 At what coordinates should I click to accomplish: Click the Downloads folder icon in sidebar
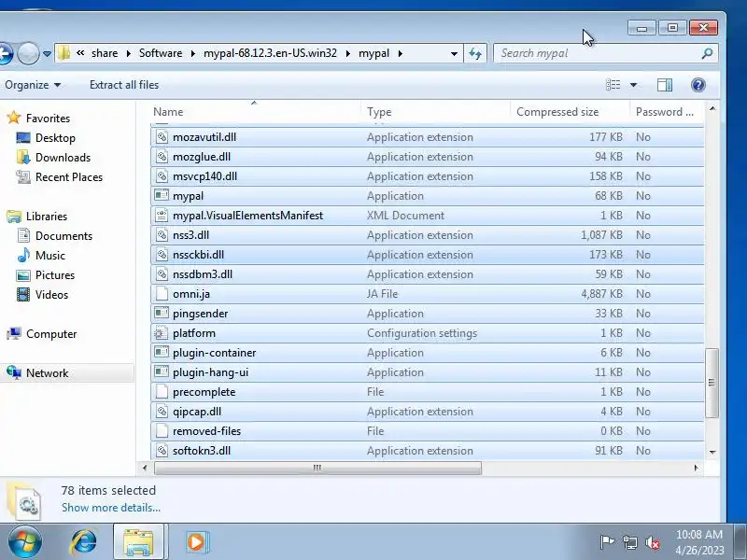coord(23,158)
